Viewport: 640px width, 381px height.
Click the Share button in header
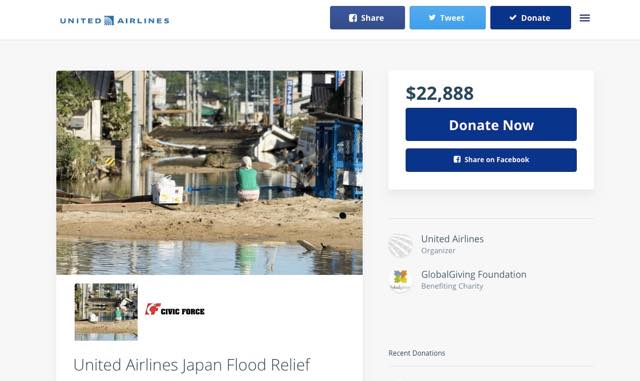(x=367, y=18)
